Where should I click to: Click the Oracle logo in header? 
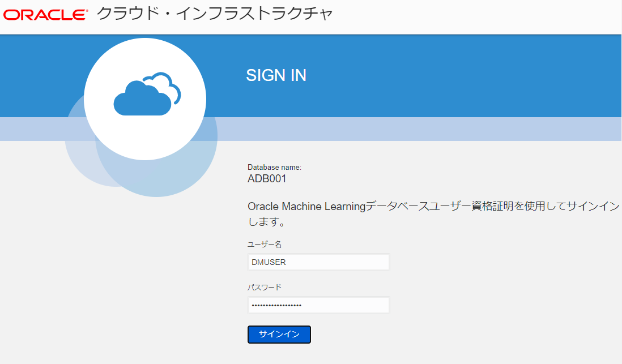pyautogui.click(x=45, y=15)
